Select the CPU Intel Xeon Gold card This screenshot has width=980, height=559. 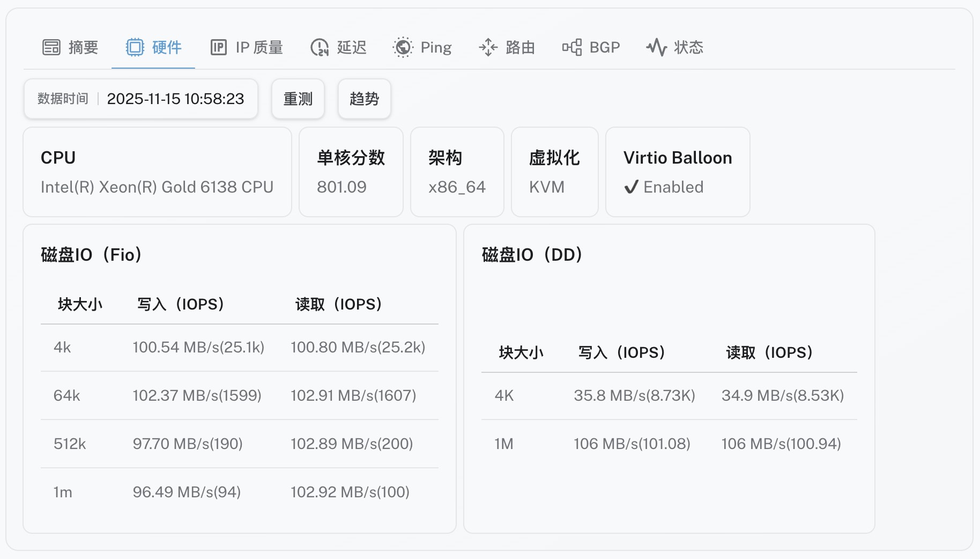[x=157, y=172]
